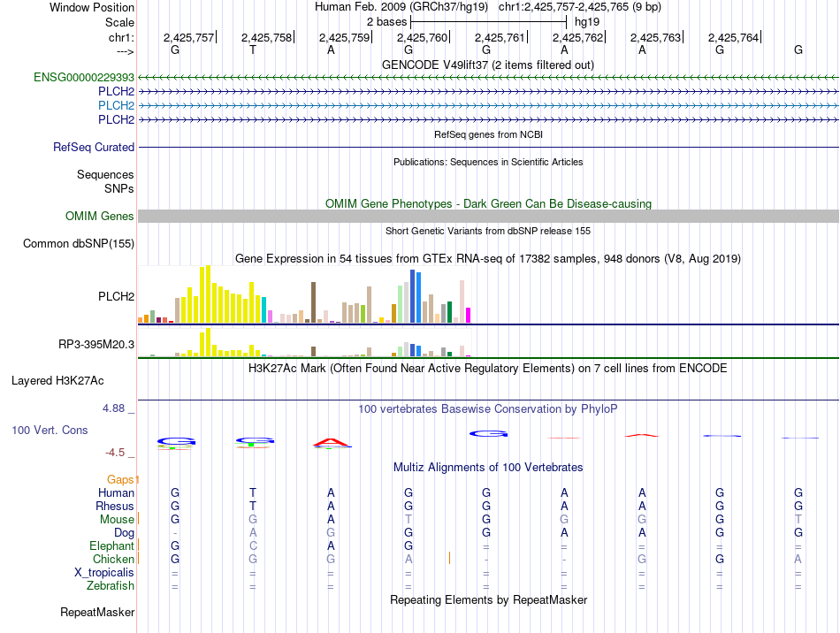Screen dimensions: 840x633
Task: Click the 100 Vert. Cons label
Action: [x=50, y=430]
